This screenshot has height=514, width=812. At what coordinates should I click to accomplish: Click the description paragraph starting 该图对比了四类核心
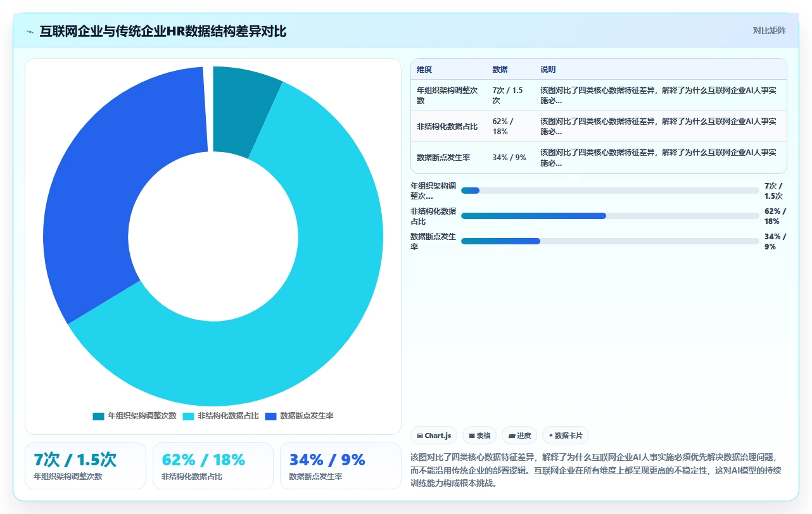click(597, 470)
